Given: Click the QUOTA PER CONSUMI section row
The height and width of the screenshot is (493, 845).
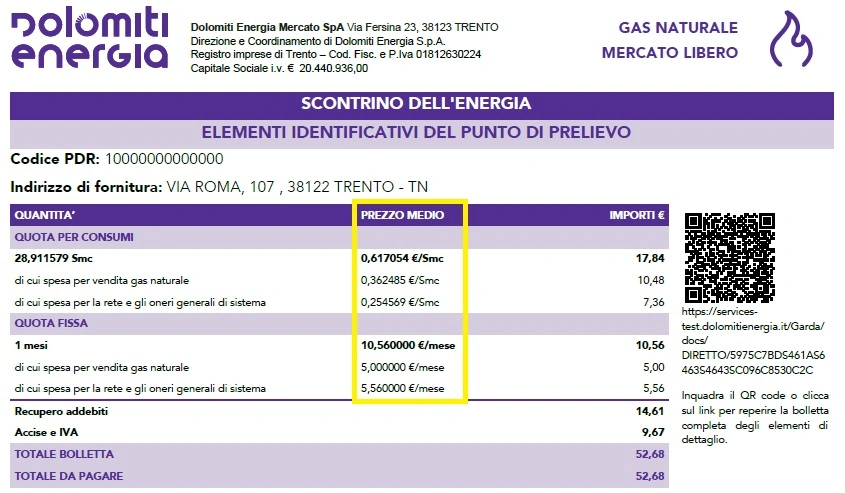Looking at the screenshot, I should pyautogui.click(x=339, y=237).
